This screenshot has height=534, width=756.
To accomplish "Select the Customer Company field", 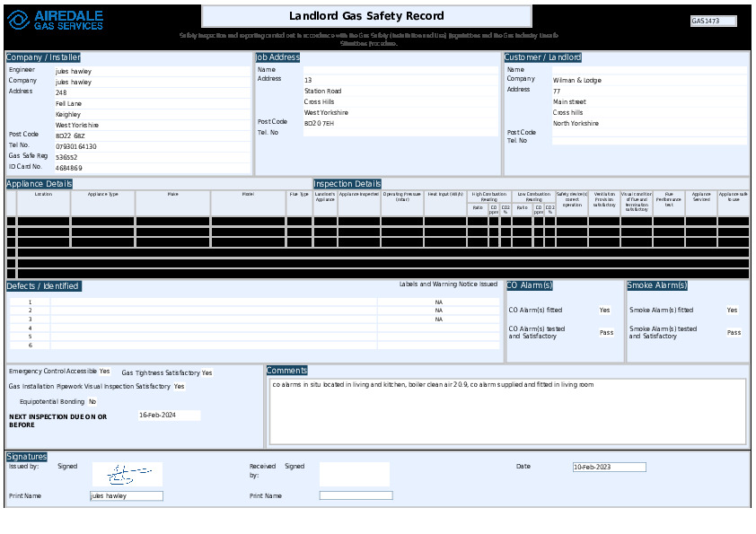I will click(x=648, y=80).
